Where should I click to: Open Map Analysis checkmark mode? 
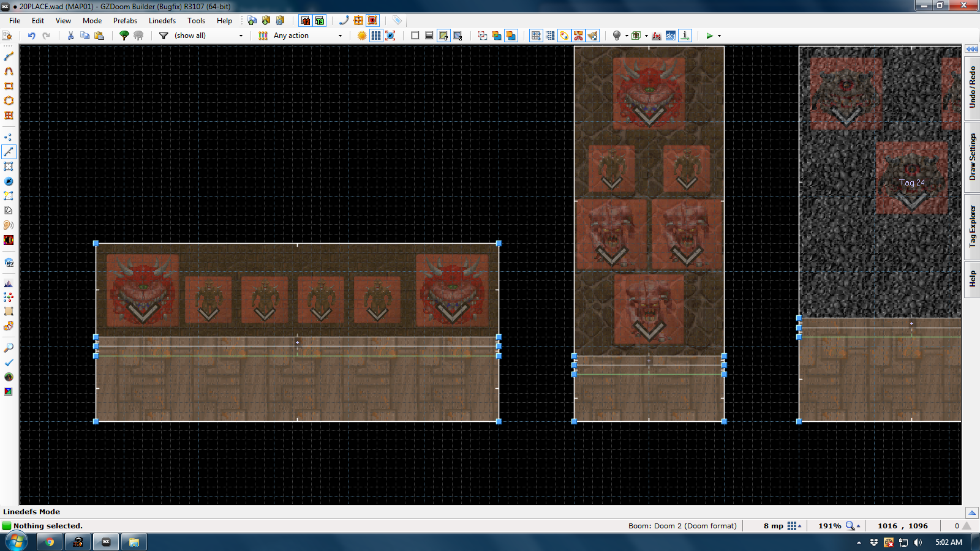pyautogui.click(x=9, y=362)
